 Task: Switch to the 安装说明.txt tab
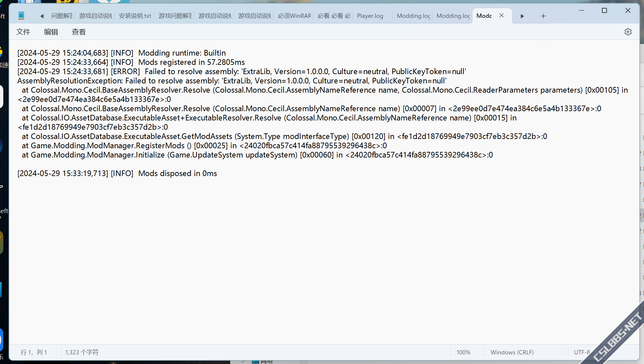click(x=135, y=16)
